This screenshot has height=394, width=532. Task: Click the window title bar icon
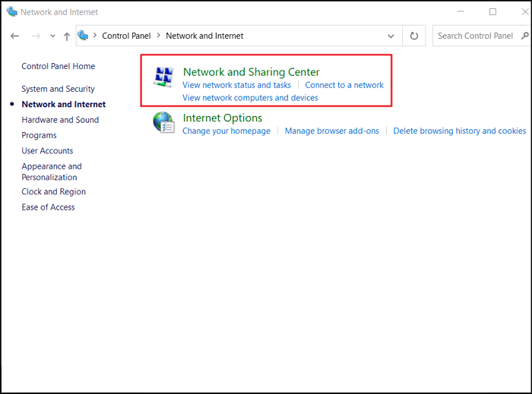12,12
